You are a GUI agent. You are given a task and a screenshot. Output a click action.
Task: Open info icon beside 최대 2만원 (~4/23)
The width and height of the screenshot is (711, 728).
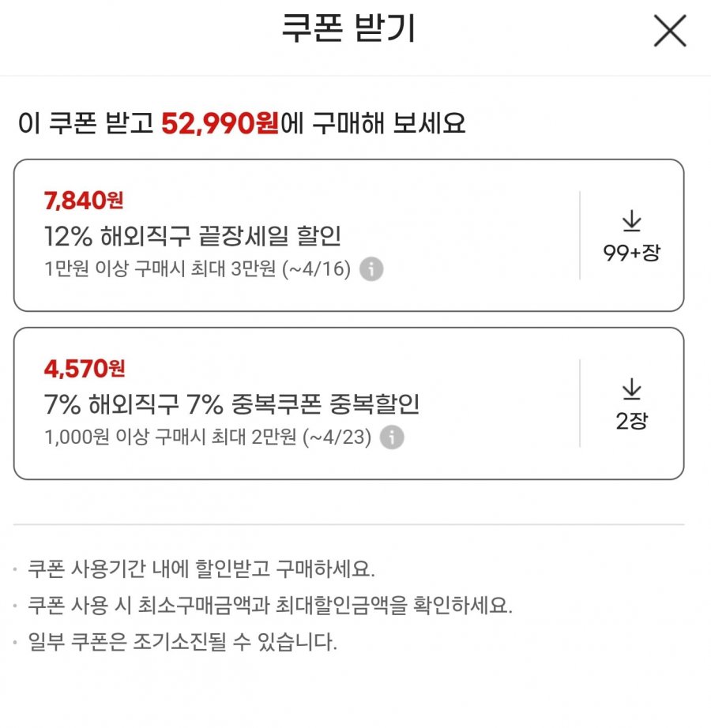(x=392, y=437)
